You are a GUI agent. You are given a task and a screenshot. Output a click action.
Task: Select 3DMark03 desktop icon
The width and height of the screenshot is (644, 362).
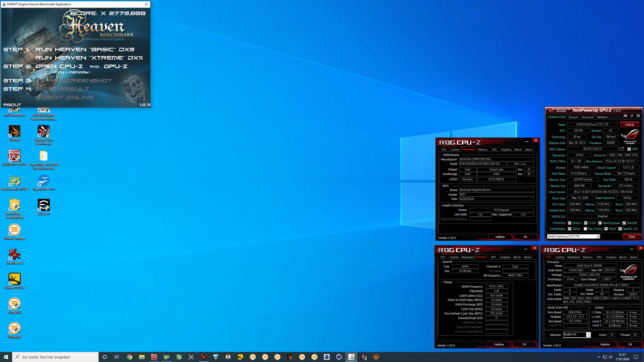[15, 306]
